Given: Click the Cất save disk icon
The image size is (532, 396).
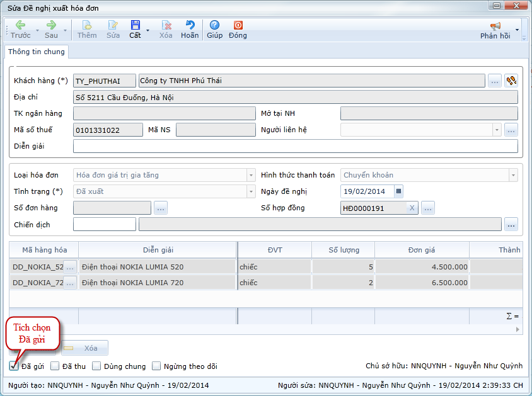Looking at the screenshot, I should (x=135, y=25).
